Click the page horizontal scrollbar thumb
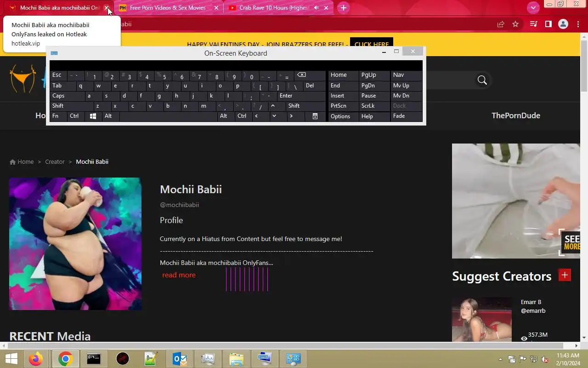This screenshot has width=588, height=368. point(286,345)
